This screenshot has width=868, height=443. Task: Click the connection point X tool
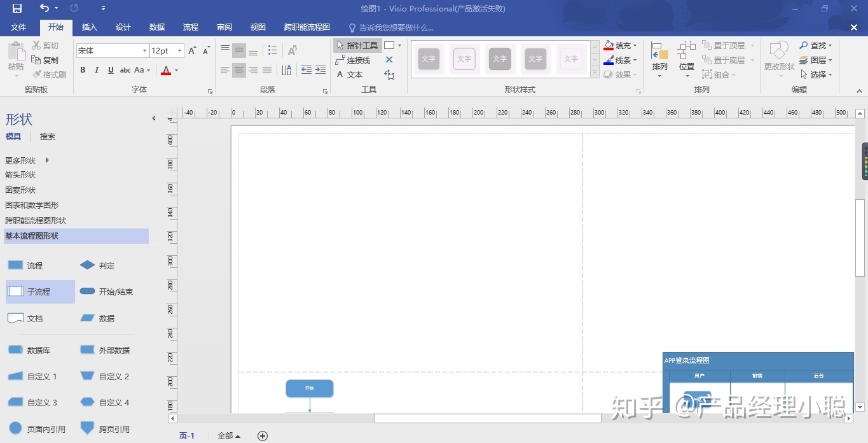389,60
